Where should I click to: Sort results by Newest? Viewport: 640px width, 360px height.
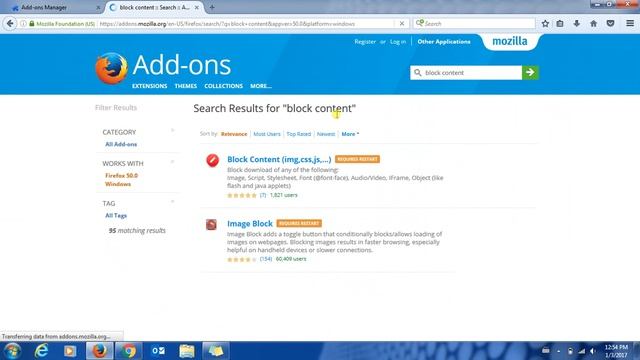pyautogui.click(x=326, y=134)
